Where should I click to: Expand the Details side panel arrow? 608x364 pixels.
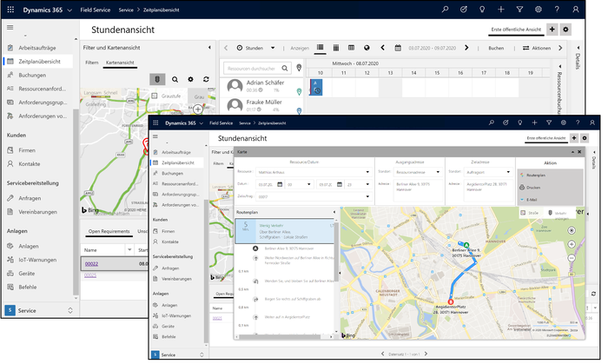click(578, 48)
